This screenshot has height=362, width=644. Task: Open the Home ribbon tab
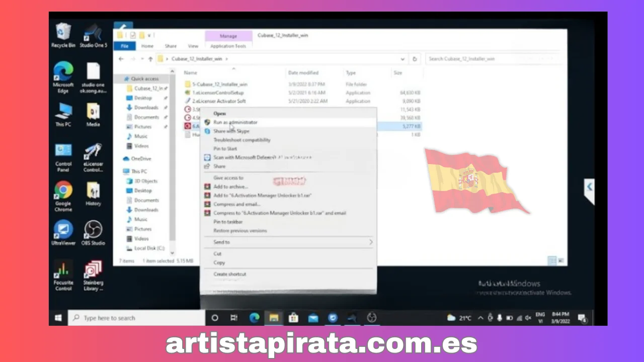[x=147, y=46]
